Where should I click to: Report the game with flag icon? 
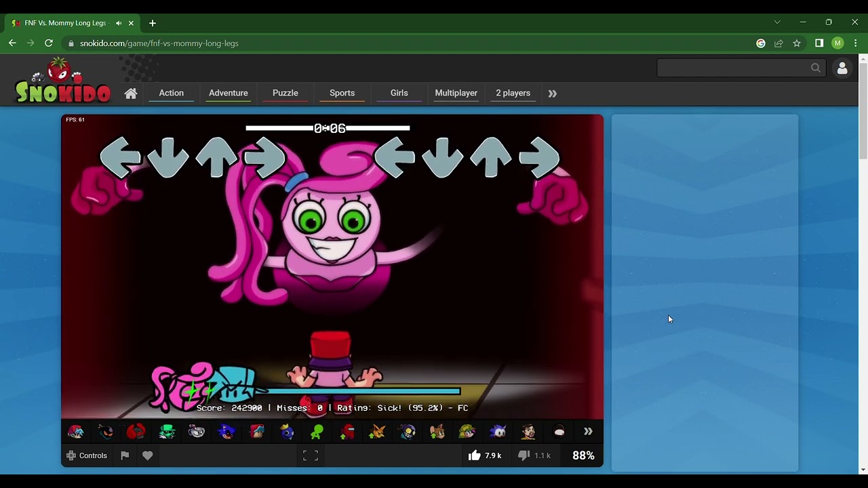pos(125,455)
